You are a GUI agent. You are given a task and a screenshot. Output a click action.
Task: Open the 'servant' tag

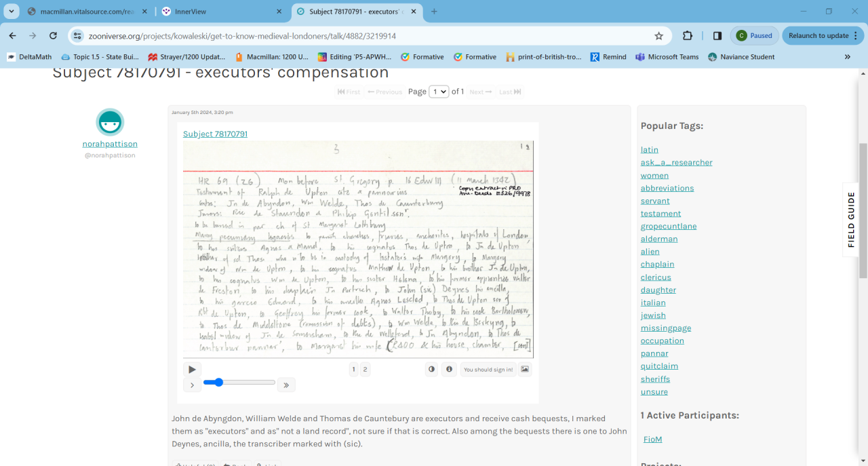(655, 201)
